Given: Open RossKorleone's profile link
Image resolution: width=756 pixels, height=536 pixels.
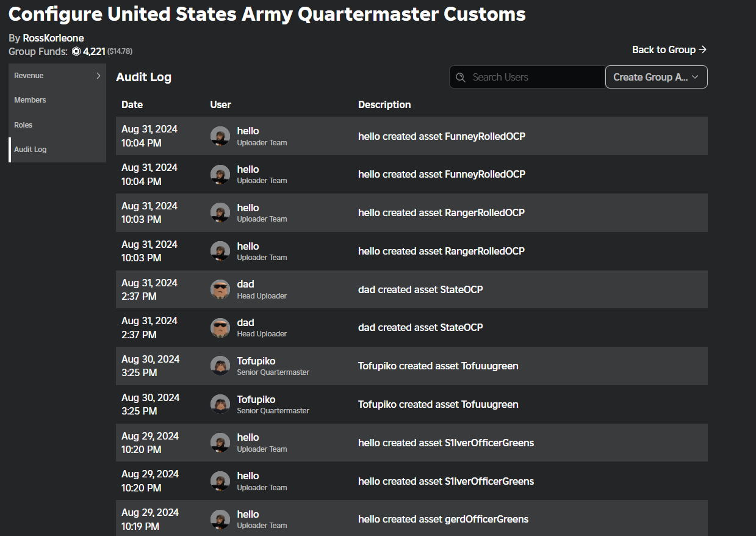Looking at the screenshot, I should coord(53,38).
